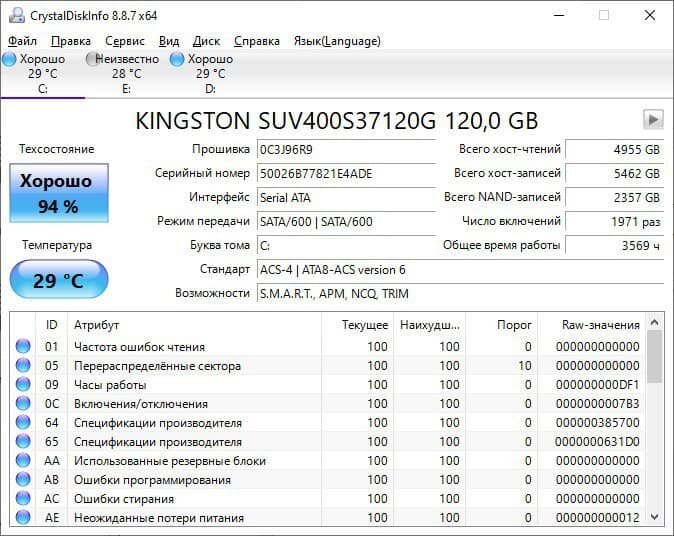Select drive E: Неизвестно status tab
The height and width of the screenshot is (536, 674).
pos(126,74)
